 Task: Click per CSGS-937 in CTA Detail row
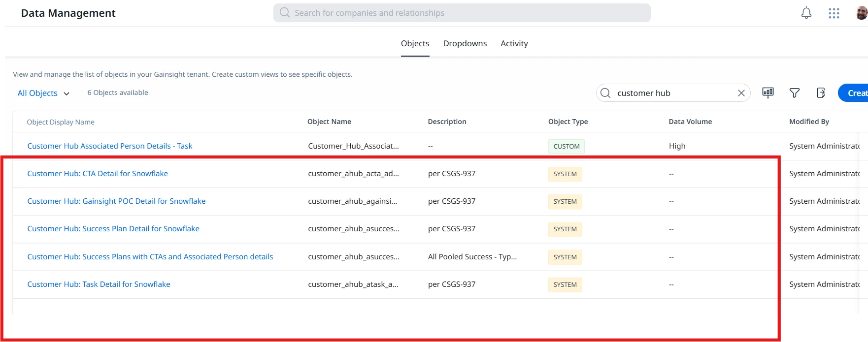[452, 174]
